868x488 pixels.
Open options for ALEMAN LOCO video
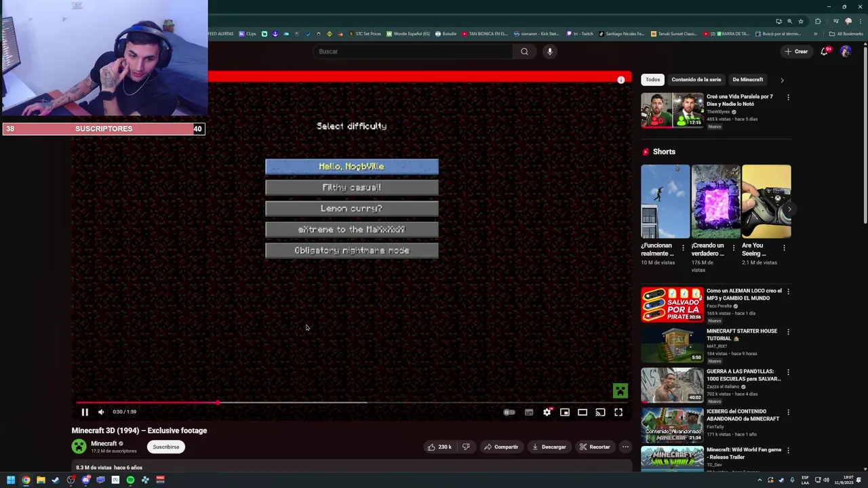(788, 291)
